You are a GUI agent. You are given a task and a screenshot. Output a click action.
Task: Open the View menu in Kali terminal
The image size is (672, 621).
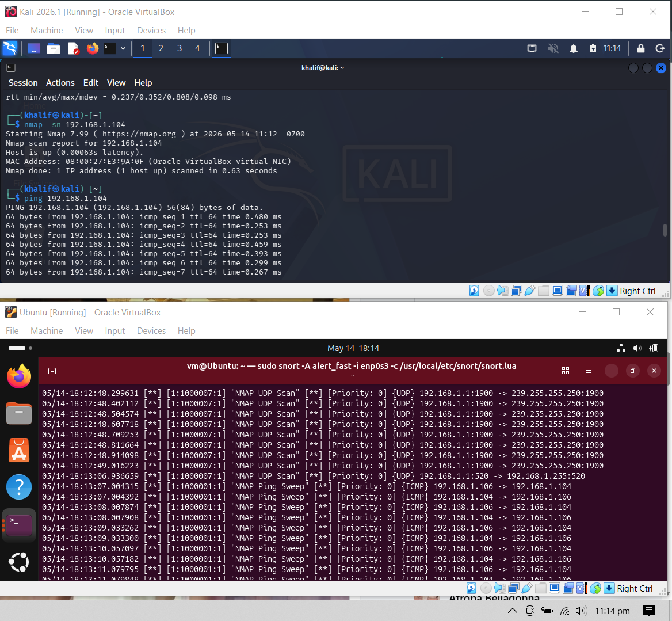tap(116, 83)
